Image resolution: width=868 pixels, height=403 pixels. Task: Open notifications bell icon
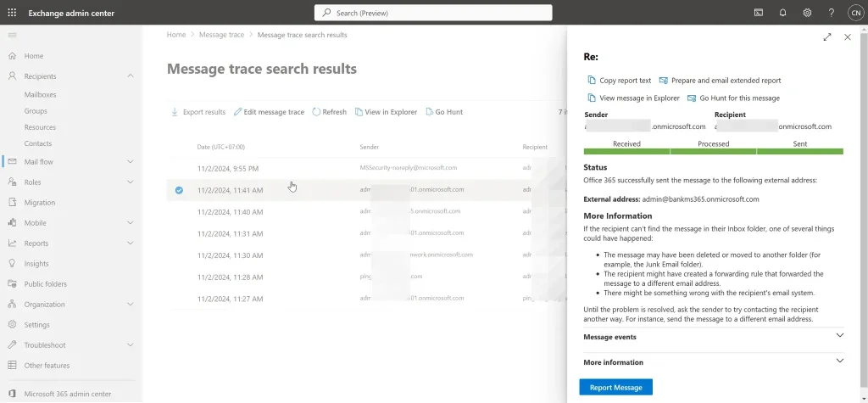(x=782, y=13)
